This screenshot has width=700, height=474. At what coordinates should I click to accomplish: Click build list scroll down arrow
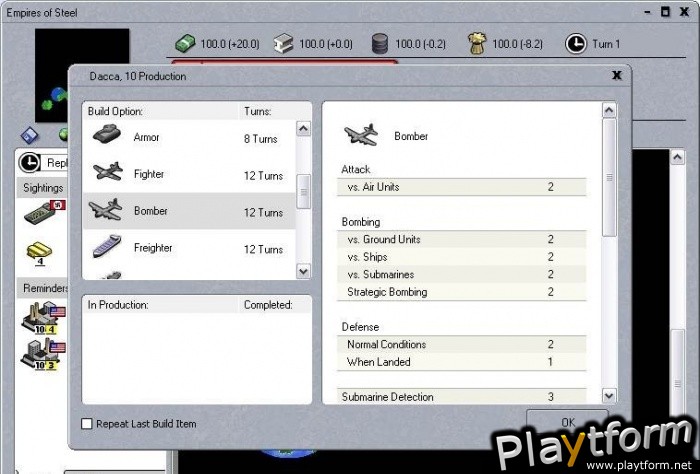303,271
